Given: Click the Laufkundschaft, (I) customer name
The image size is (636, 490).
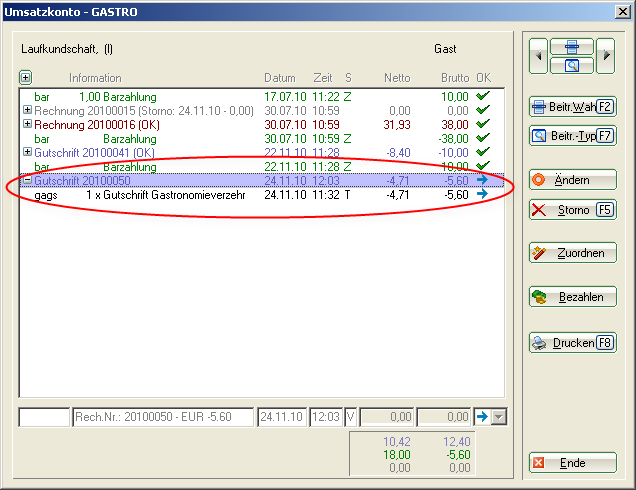Looking at the screenshot, I should (67, 49).
